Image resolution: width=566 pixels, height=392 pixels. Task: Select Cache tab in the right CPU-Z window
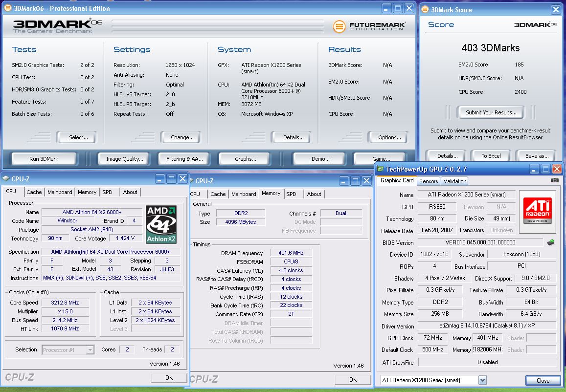[x=218, y=194]
